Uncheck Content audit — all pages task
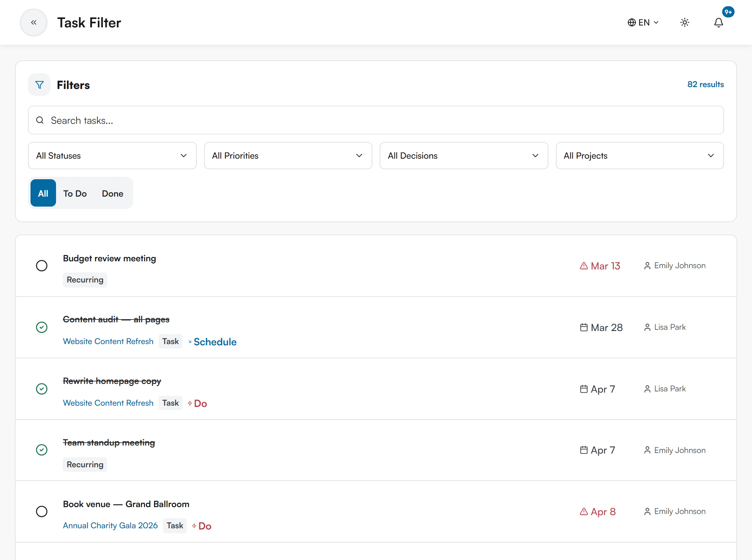This screenshot has height=560, width=752. [x=42, y=328]
